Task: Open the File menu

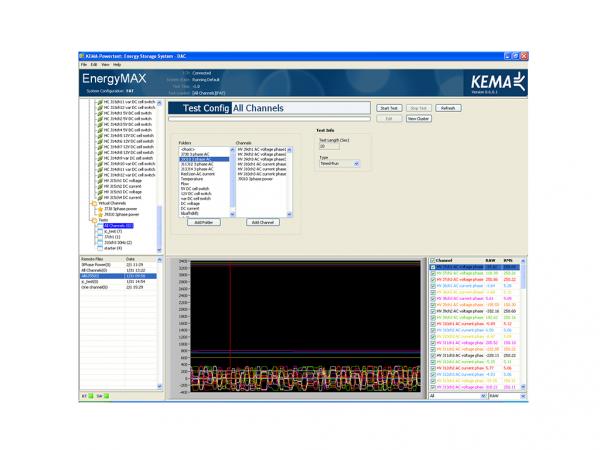Action: pos(84,65)
